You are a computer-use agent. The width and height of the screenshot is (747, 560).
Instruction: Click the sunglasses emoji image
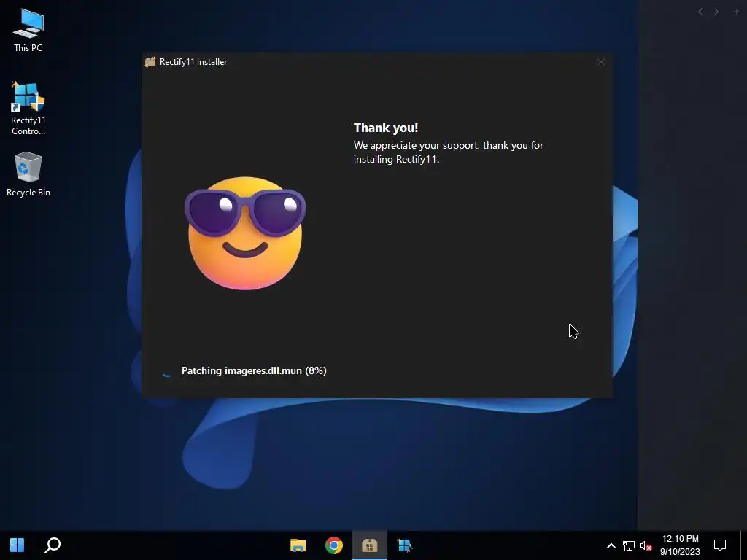click(245, 233)
